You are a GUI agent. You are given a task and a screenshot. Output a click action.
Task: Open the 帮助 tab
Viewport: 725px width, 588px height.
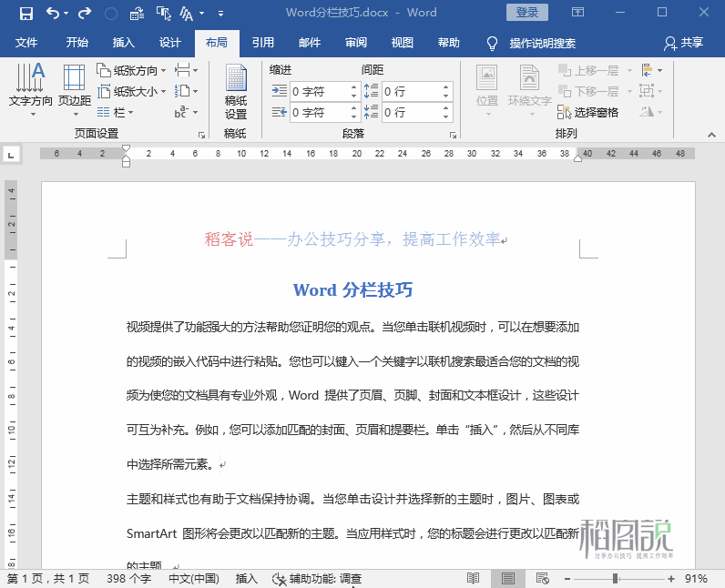448,43
